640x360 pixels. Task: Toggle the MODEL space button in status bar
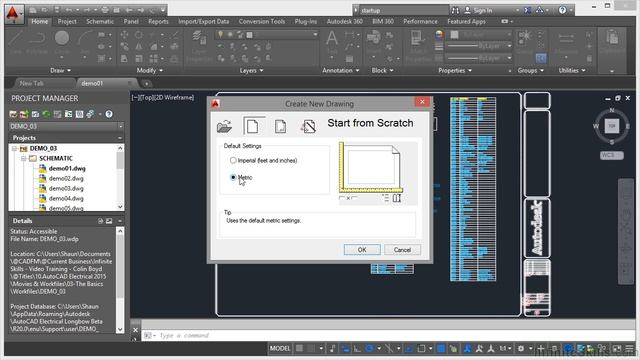280,349
